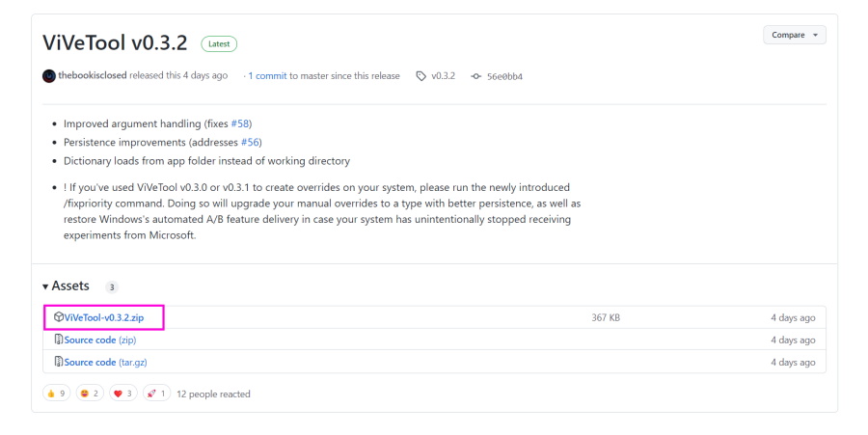Click the v0.3.2 tag icon

pyautogui.click(x=421, y=76)
